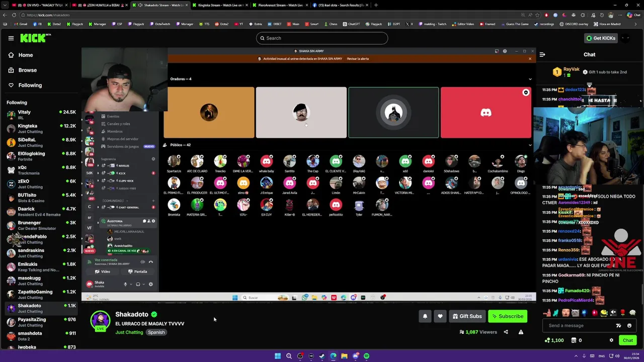
Task: Open PayasitaZing channel in Following list
Action: coord(40,322)
